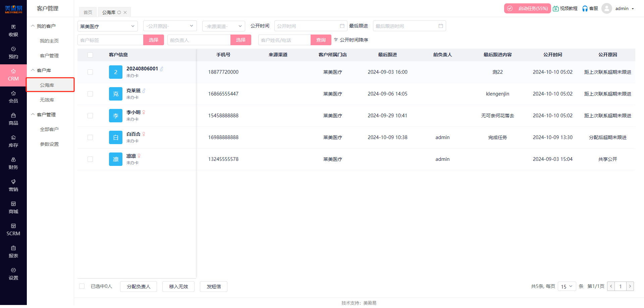Viewport: 644px width, 308px height.
Task: Click the 视频教程 video tutorial icon
Action: coord(556,9)
